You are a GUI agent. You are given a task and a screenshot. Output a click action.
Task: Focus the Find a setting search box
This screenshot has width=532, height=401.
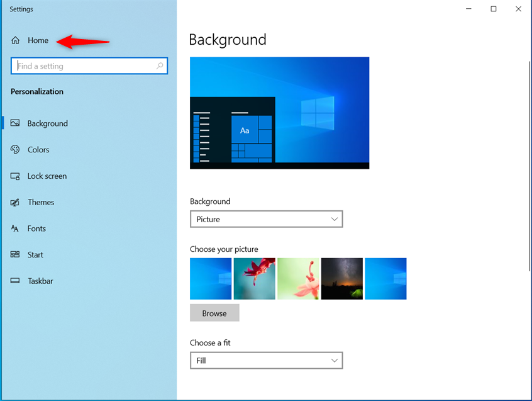[x=89, y=66]
